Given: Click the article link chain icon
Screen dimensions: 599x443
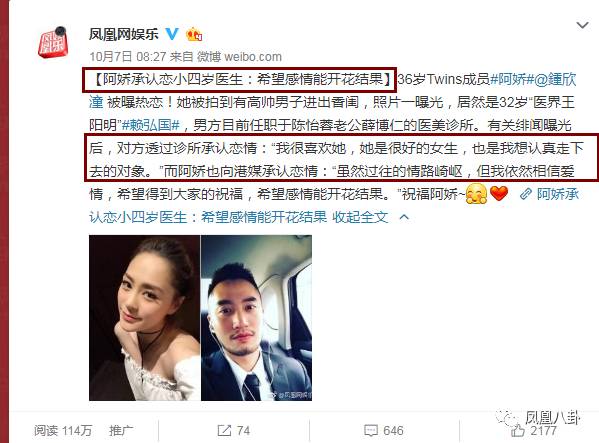Looking at the screenshot, I should [526, 194].
